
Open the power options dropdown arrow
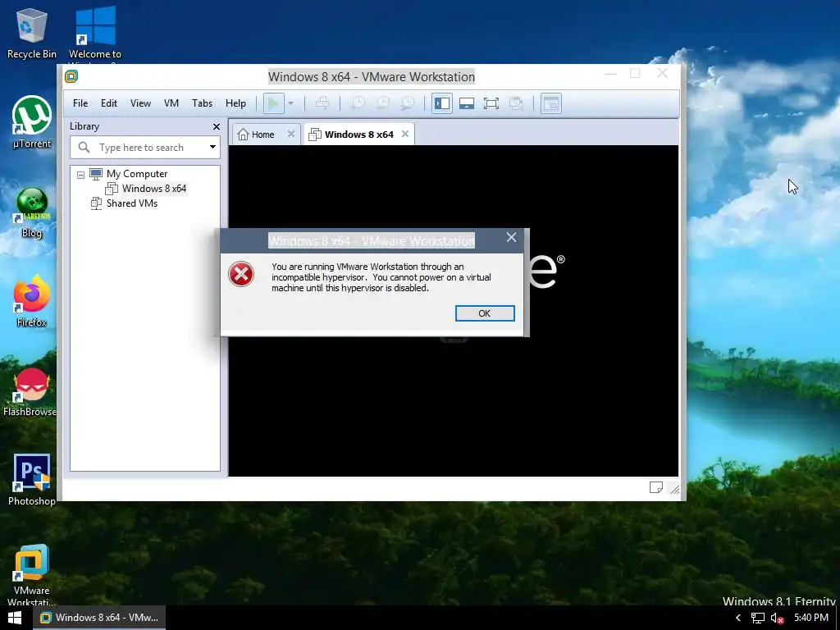point(291,103)
